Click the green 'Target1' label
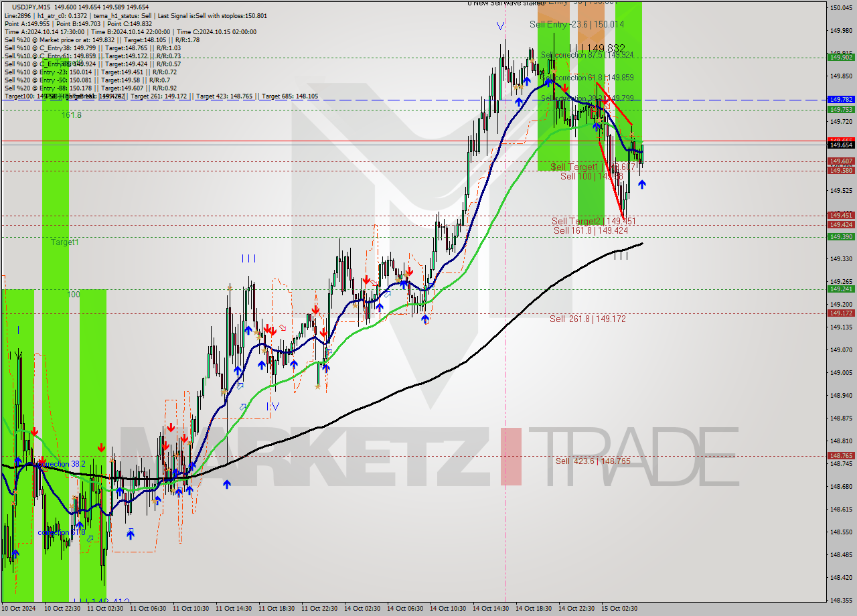This screenshot has width=857, height=616. pyautogui.click(x=65, y=242)
